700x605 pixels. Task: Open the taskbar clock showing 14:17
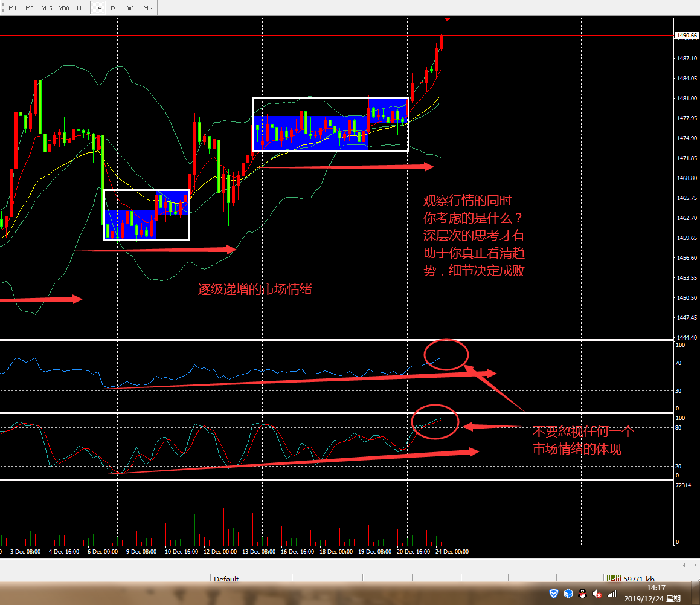[656, 593]
